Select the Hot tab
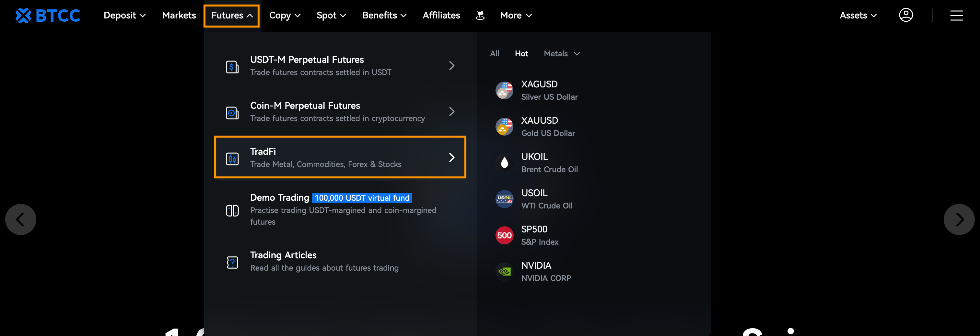The image size is (980, 336). (x=521, y=54)
